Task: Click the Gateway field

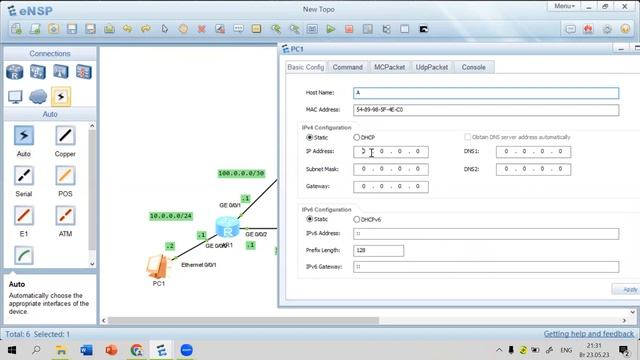Action: 391,187
